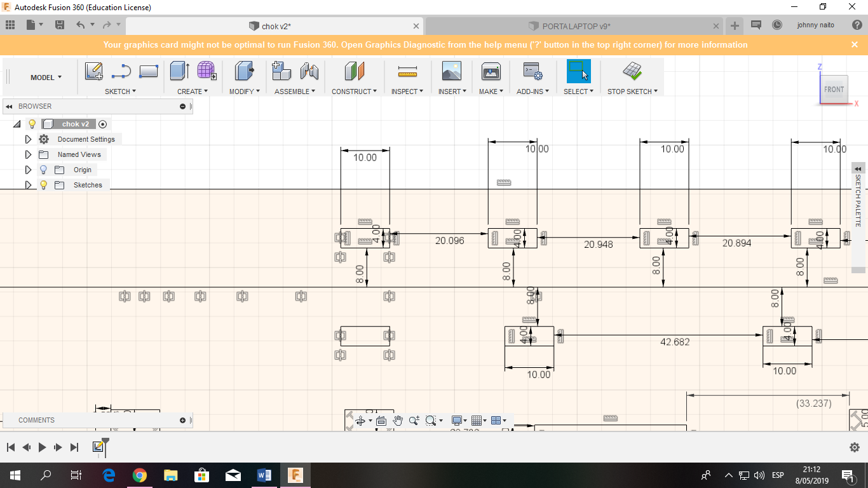Click the Joint icon in Assemble
The image size is (868, 488).
[x=309, y=71]
